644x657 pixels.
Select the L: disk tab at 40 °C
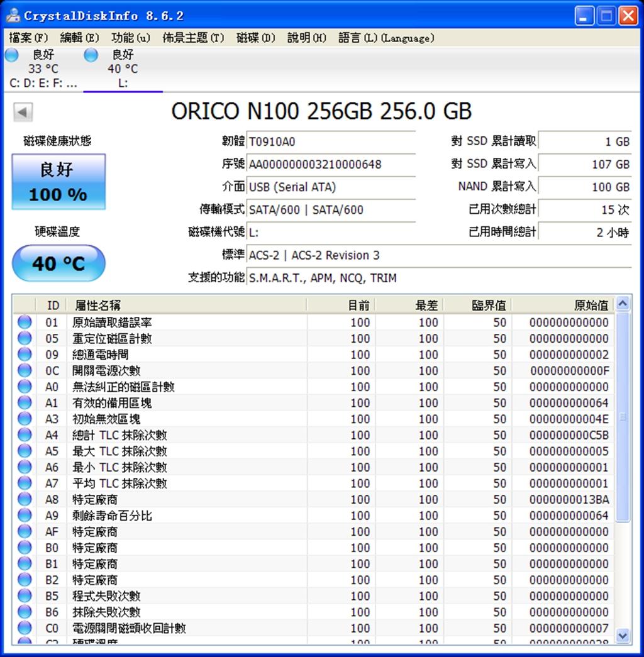click(x=123, y=69)
